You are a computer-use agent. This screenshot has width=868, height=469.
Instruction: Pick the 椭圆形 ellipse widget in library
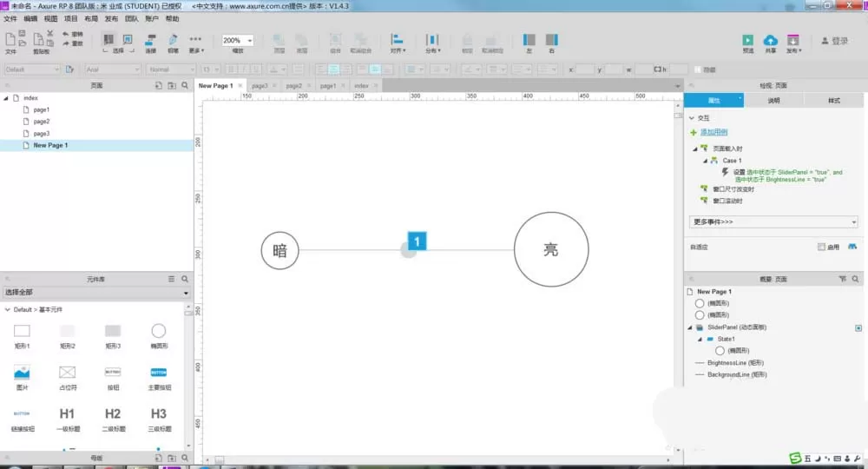point(158,336)
